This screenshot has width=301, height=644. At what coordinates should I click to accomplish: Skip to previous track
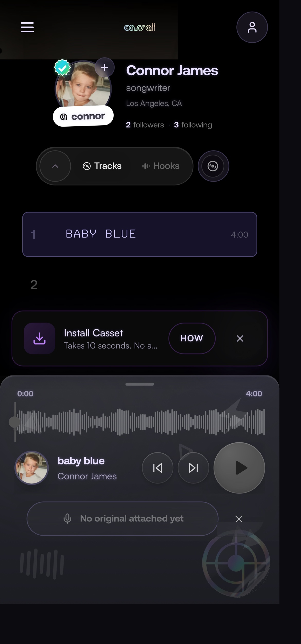coord(157,468)
